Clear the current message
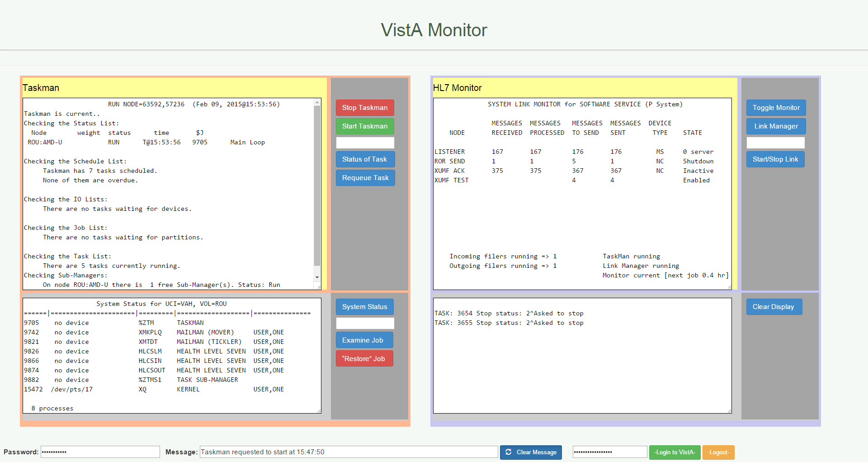The image size is (868, 462). point(531,452)
